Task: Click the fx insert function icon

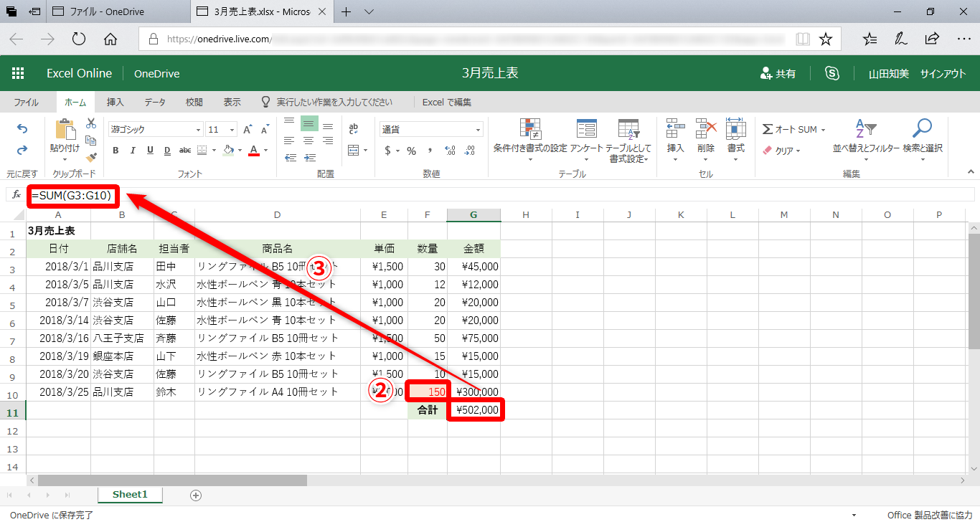Action: 17,194
